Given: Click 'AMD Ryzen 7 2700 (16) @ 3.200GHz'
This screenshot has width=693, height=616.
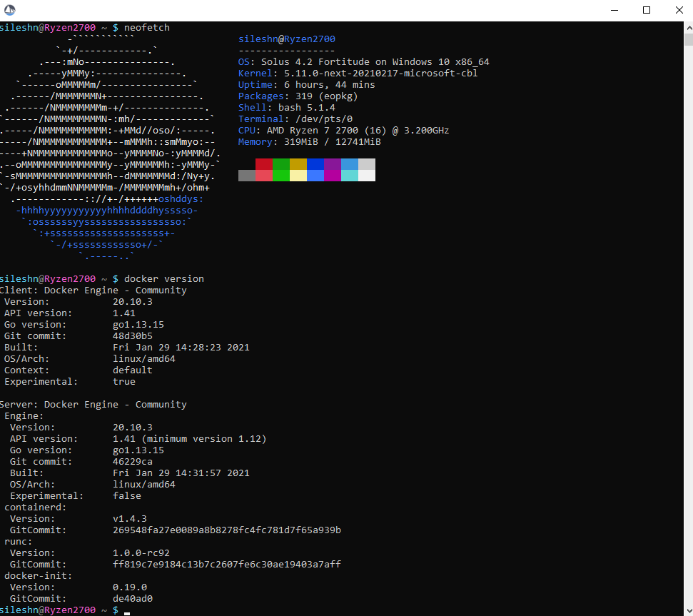Looking at the screenshot, I should [358, 131].
